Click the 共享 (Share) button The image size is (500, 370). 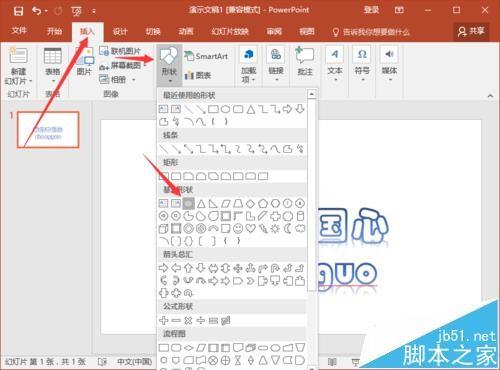(471, 31)
